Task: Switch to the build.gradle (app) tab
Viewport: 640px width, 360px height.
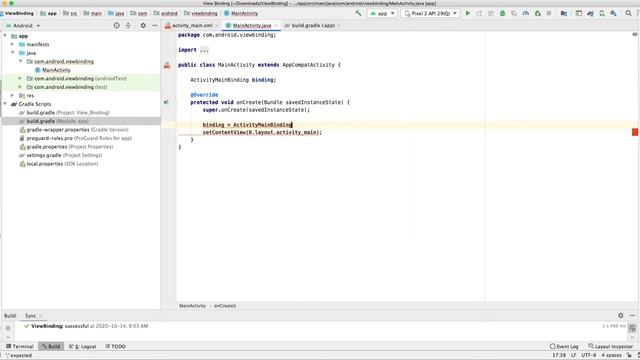Action: [313, 25]
